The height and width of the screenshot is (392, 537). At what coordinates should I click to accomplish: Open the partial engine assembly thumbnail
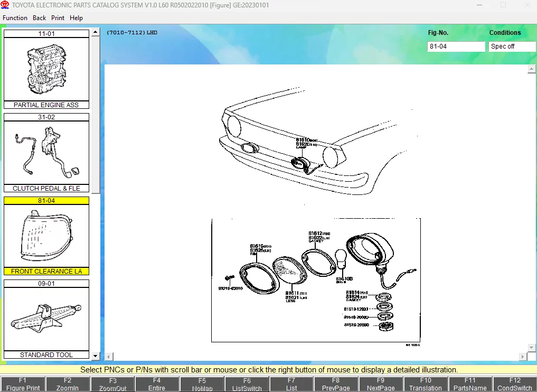click(x=46, y=70)
